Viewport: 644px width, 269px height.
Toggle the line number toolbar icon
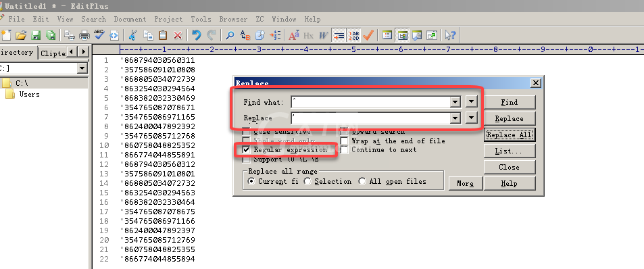click(x=353, y=35)
